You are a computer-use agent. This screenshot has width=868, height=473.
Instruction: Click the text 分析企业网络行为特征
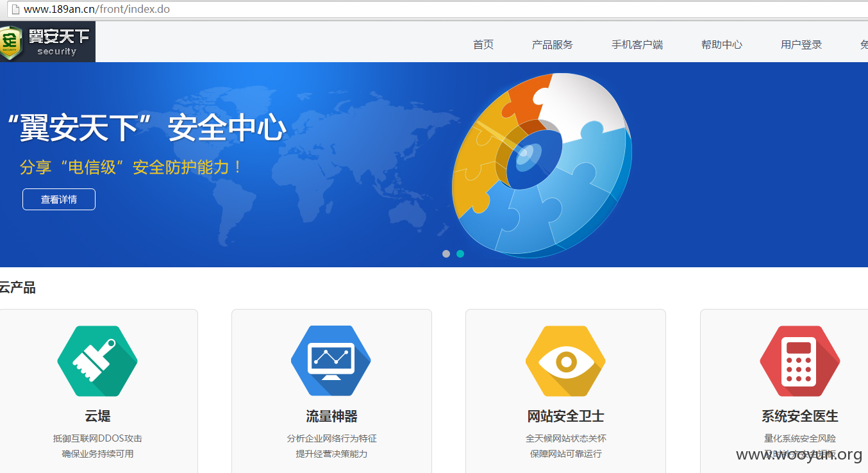point(331,438)
